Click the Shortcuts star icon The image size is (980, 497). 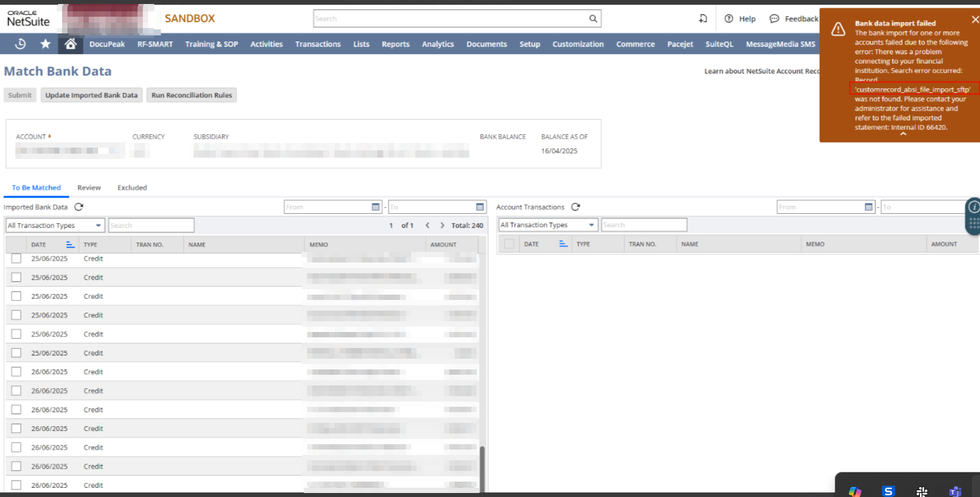tap(45, 44)
